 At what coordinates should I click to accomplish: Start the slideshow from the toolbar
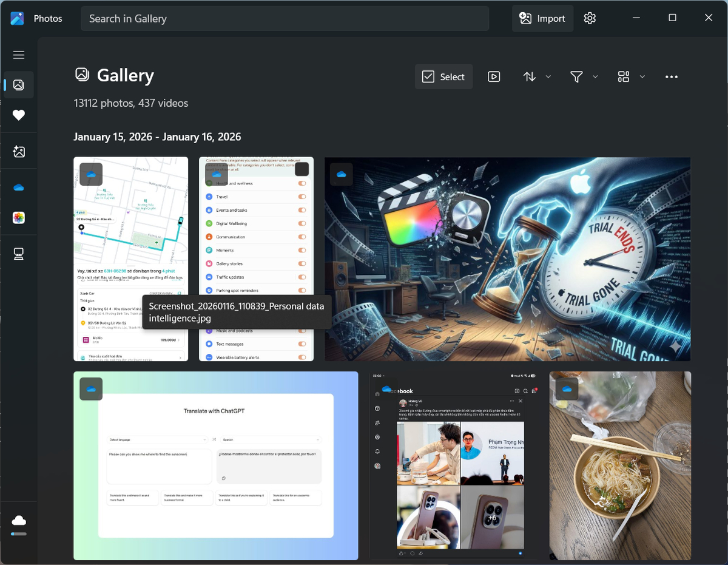[494, 76]
